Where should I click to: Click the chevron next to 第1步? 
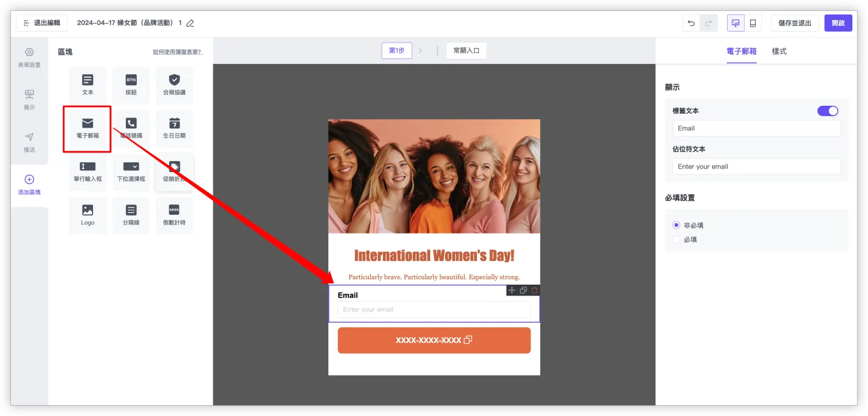(x=420, y=50)
